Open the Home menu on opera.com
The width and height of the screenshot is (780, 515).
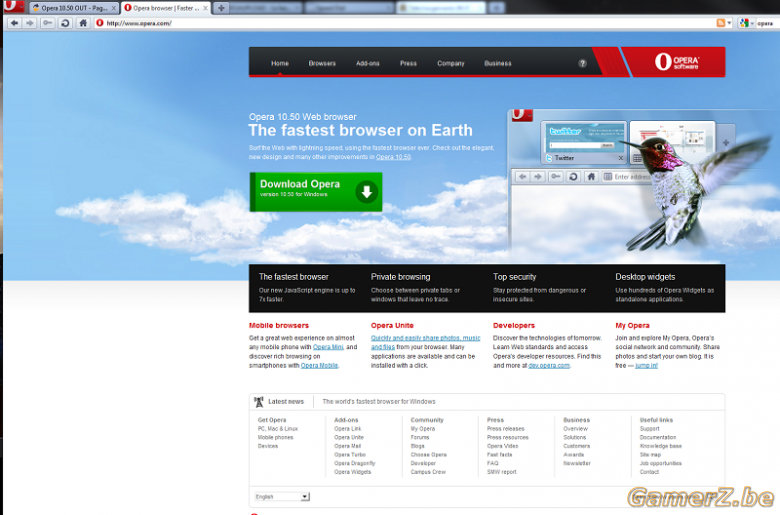[x=280, y=63]
